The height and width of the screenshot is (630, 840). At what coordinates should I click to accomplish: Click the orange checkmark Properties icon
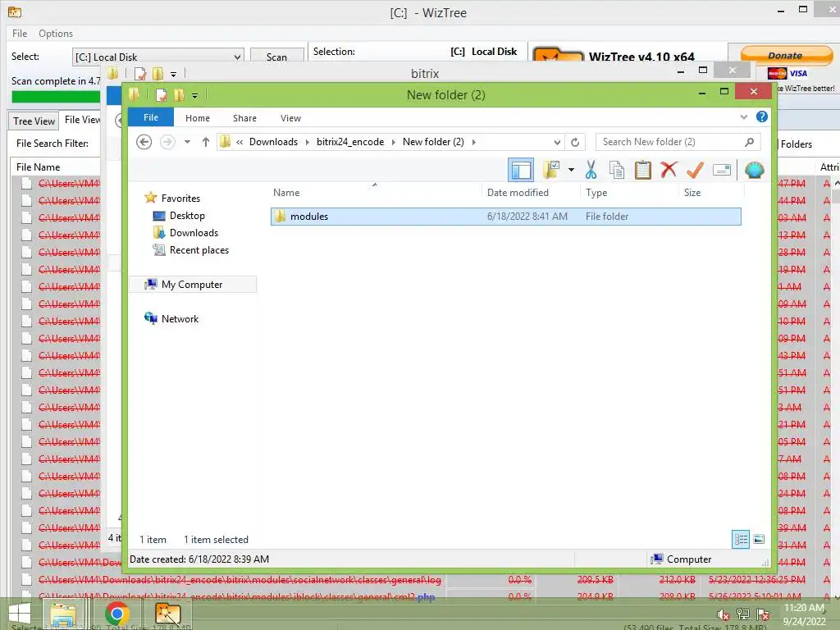click(695, 170)
